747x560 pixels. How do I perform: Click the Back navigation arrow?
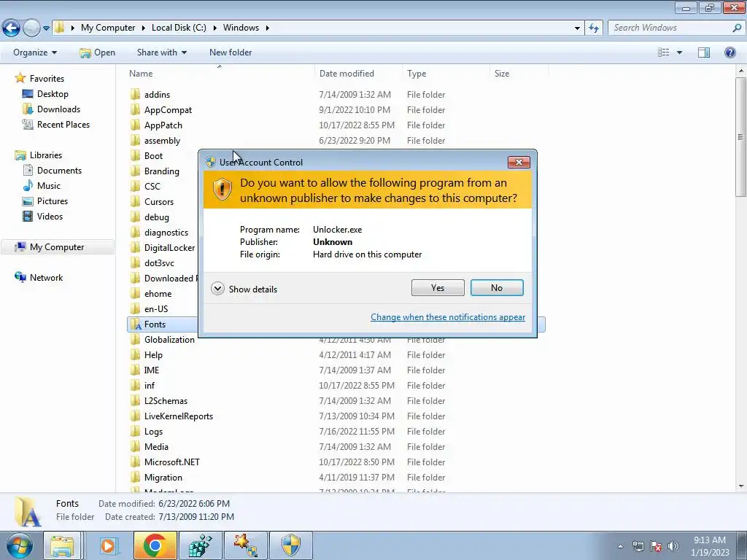click(11, 28)
